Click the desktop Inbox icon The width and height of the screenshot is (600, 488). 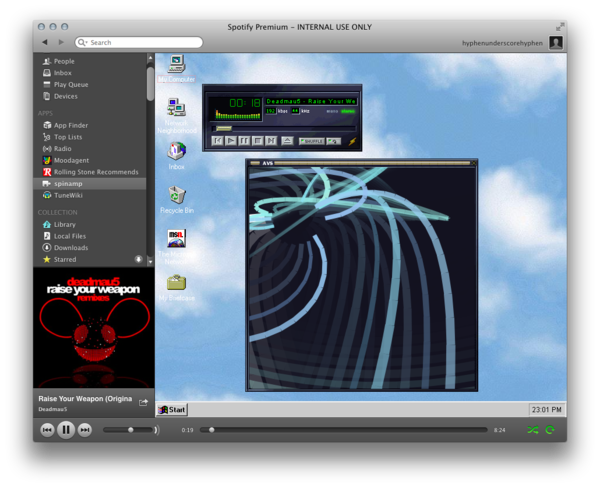176,156
